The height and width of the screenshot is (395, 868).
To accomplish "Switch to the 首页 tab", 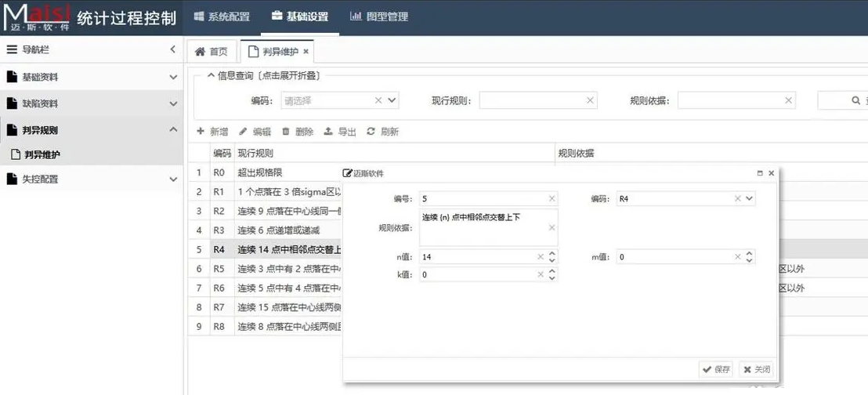I will click(x=212, y=52).
